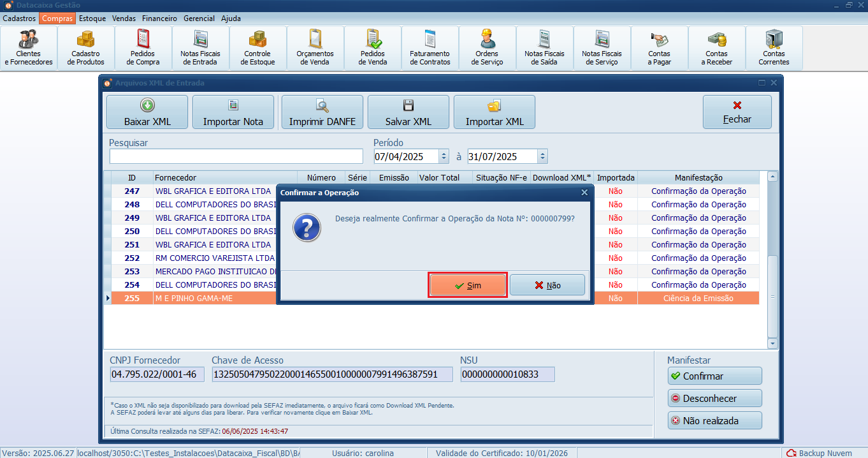Confirm operation with Sim button
Image resolution: width=868 pixels, height=458 pixels.
(x=468, y=285)
